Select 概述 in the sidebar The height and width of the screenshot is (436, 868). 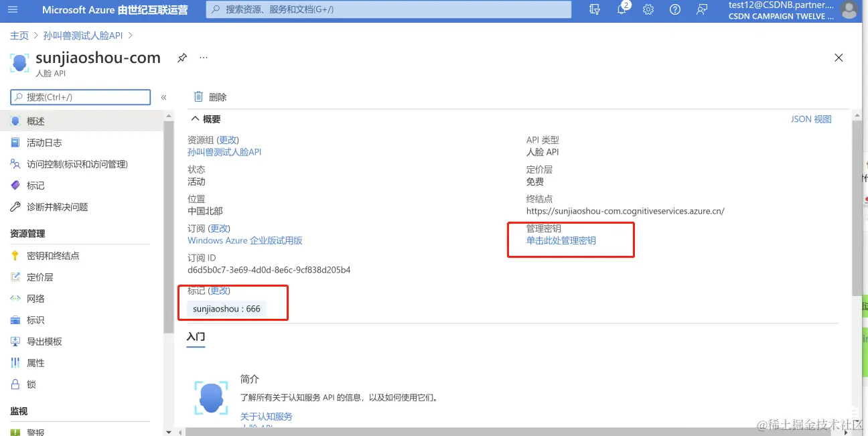click(x=82, y=121)
